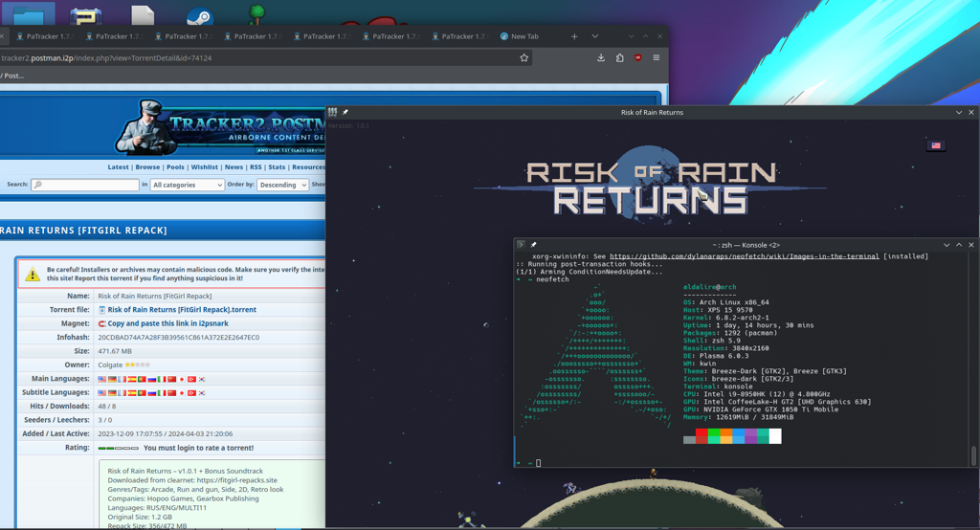
Task: Toggle the pin icon on Konsole window
Action: 533,245
